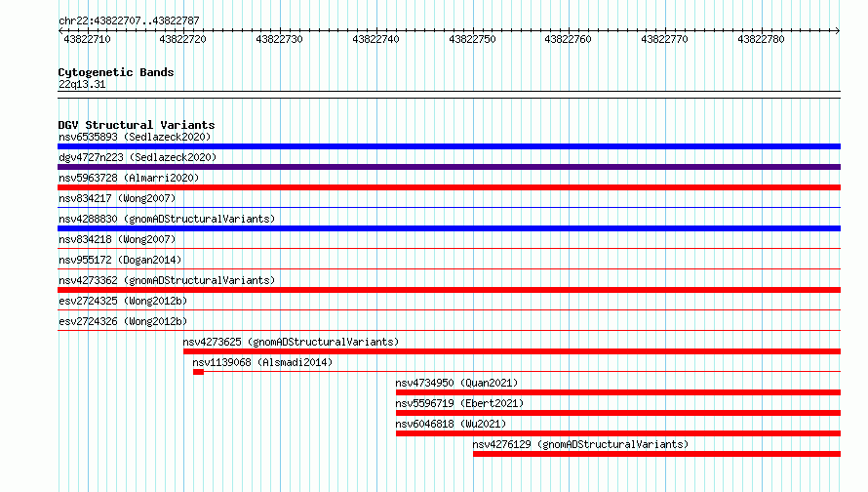
Task: Open nsv4734950 (Quan2021) label
Action: coord(456,383)
